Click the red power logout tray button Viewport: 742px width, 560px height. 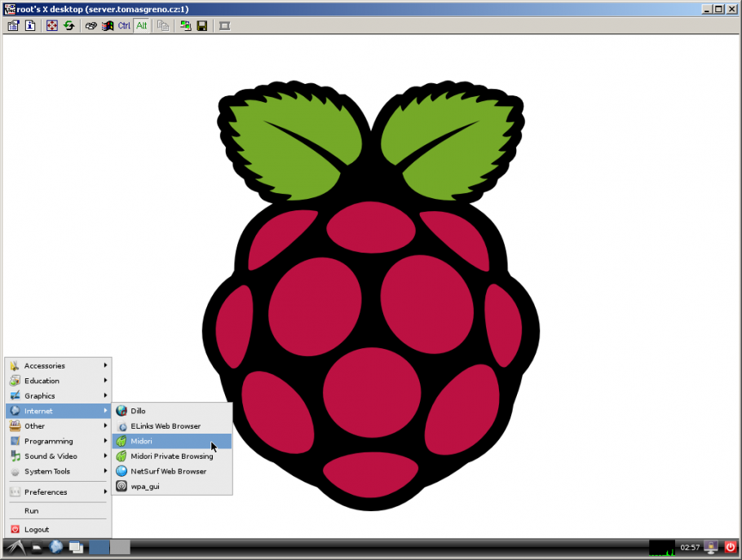tap(730, 548)
